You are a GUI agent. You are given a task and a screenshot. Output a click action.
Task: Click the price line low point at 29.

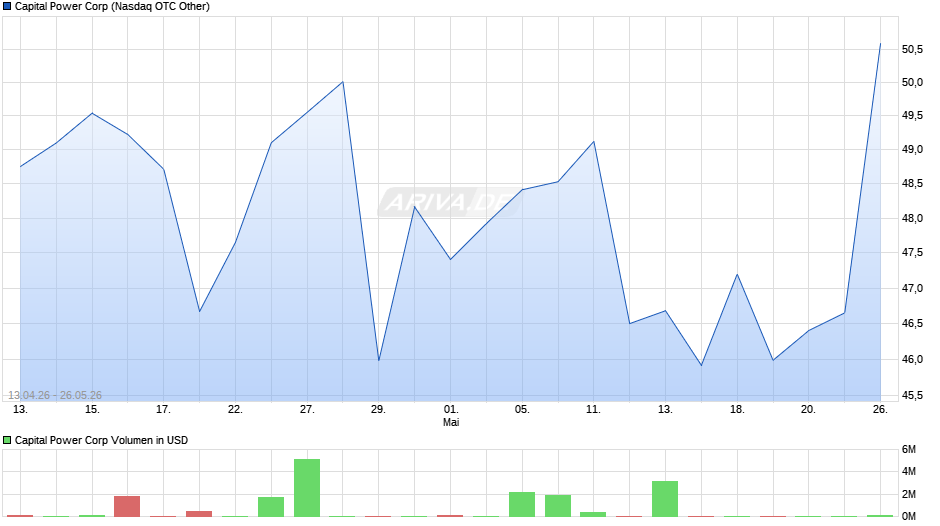(x=379, y=360)
